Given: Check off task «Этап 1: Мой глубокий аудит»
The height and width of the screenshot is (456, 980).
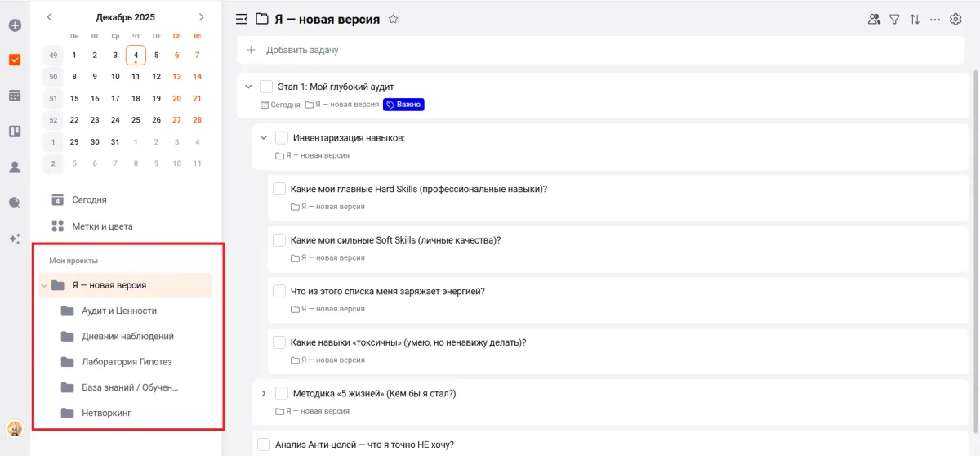Looking at the screenshot, I should [x=266, y=87].
